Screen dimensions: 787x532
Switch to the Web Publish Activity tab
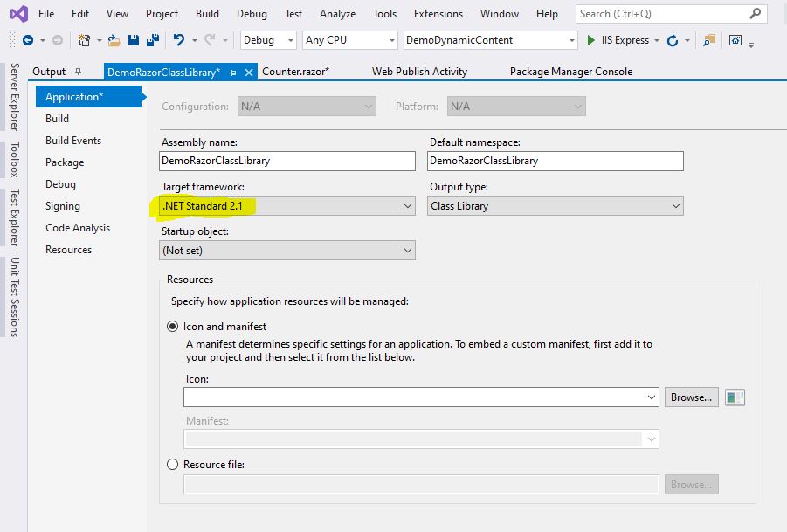419,72
